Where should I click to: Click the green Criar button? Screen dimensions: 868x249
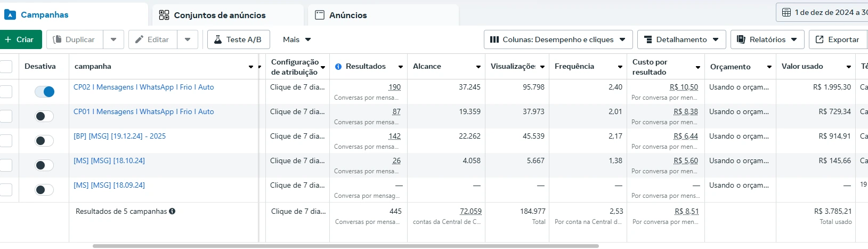click(20, 39)
